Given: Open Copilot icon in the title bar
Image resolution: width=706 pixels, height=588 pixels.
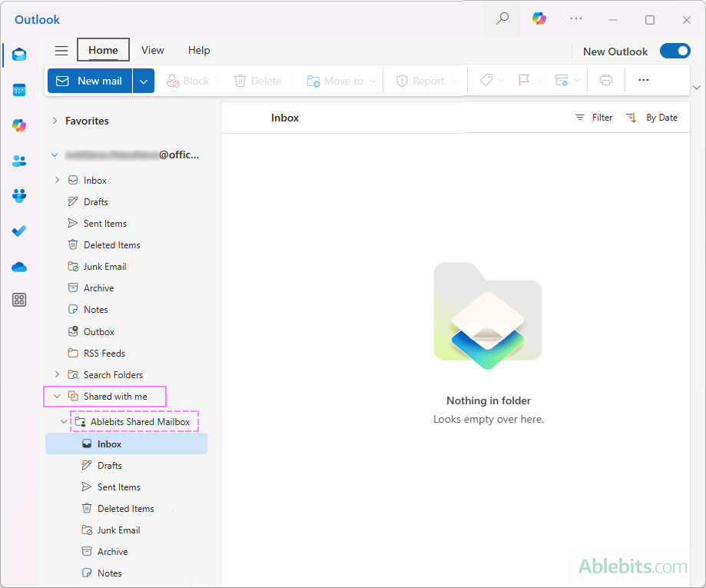Looking at the screenshot, I should click(x=539, y=19).
